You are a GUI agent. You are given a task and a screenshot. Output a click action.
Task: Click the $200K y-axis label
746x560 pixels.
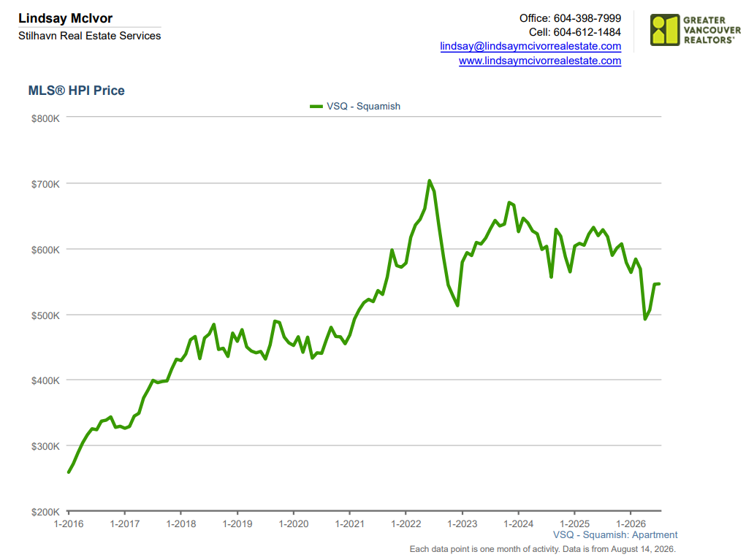(46, 512)
